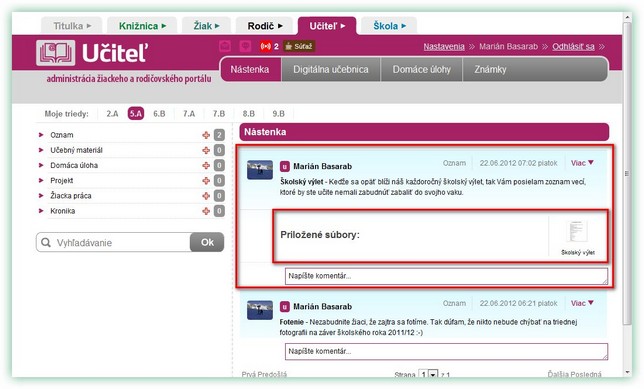Click the Učebný materiál count badge
The image size is (644, 389).
coord(219,150)
